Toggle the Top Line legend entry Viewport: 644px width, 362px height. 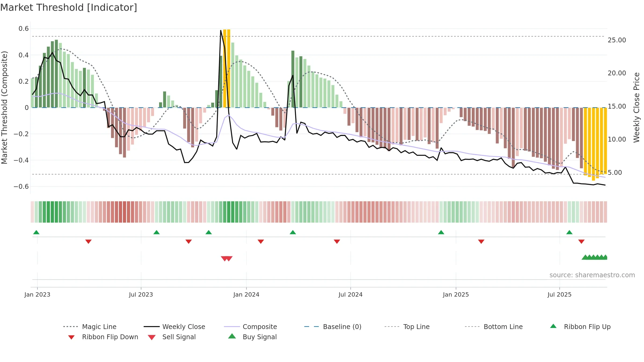pyautogui.click(x=407, y=327)
